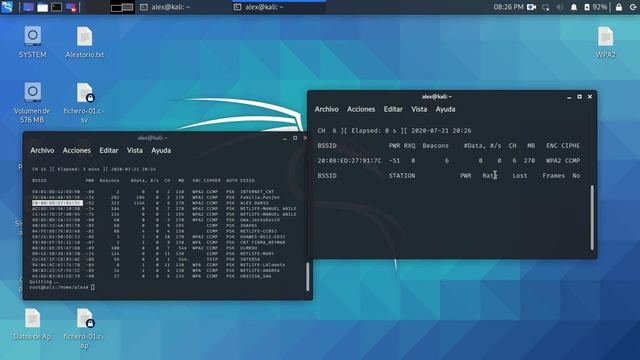This screenshot has width=640, height=360.
Task: Open Archivo menu in left terminal
Action: pos(42,151)
